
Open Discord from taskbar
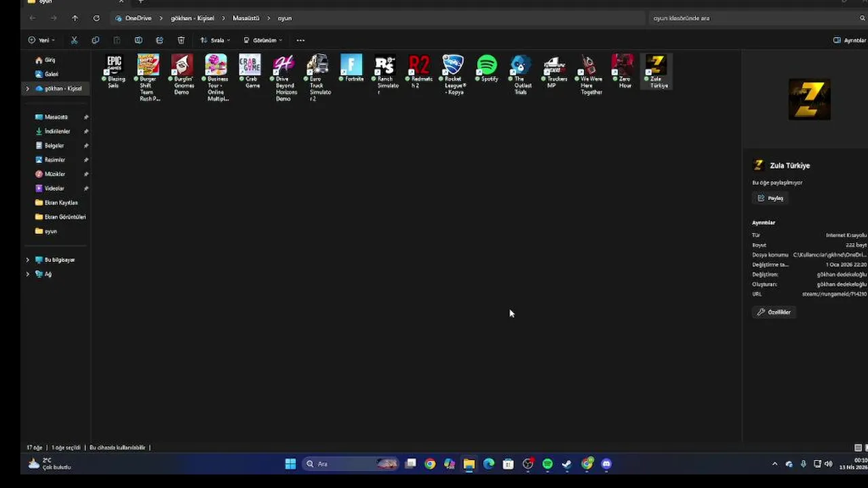click(606, 464)
